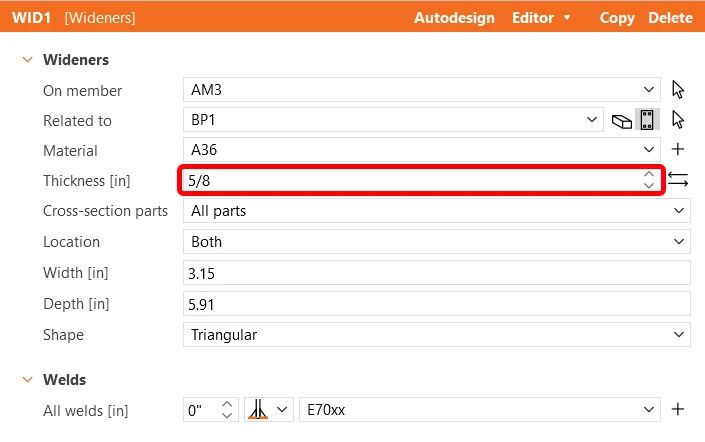Open weld type symbol dropdown
Image resolution: width=705 pixels, height=442 pixels.
point(268,410)
